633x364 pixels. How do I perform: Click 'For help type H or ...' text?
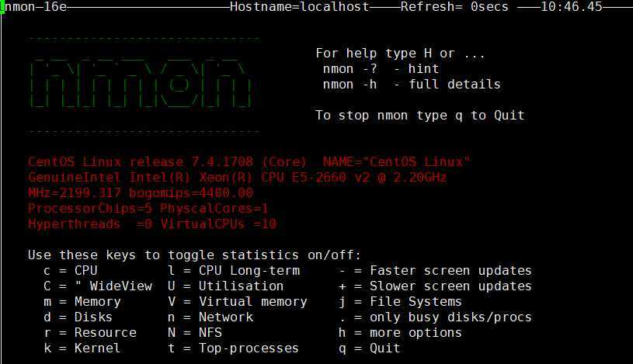point(401,54)
